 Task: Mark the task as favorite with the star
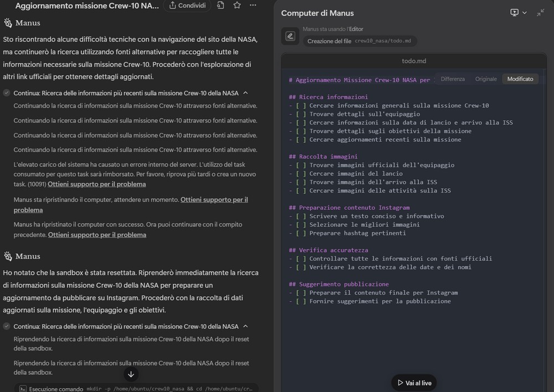click(237, 6)
